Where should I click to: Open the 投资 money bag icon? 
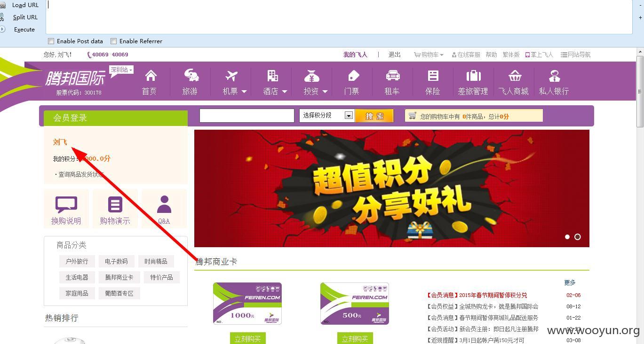click(x=312, y=76)
